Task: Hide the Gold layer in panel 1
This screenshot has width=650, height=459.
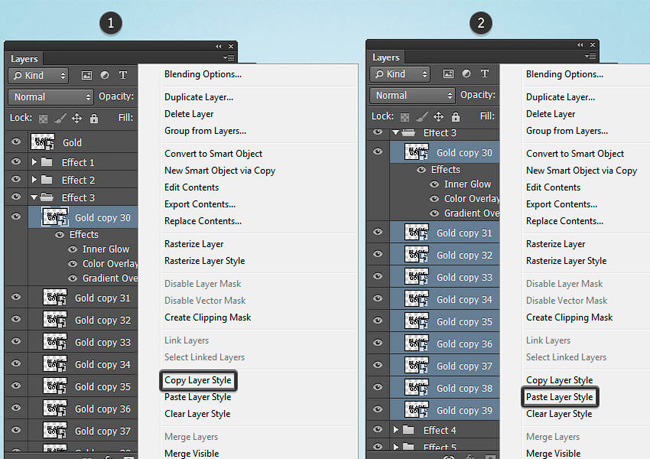Action: click(16, 142)
